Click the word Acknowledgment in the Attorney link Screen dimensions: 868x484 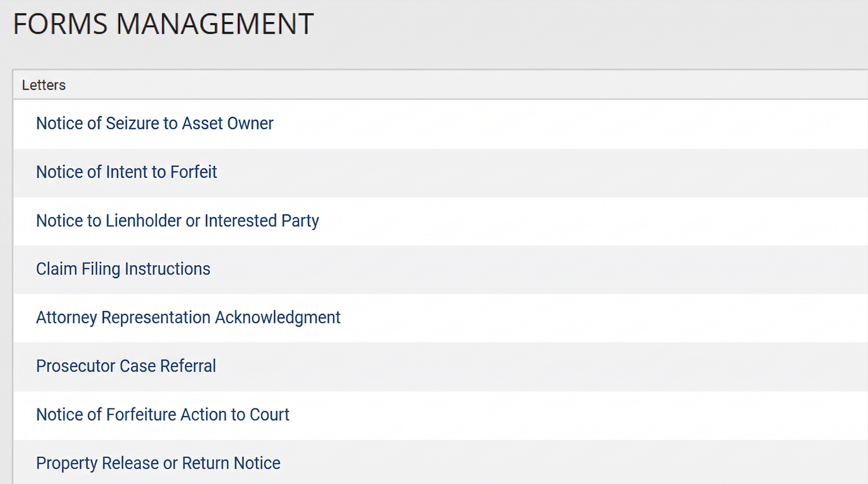(x=277, y=317)
